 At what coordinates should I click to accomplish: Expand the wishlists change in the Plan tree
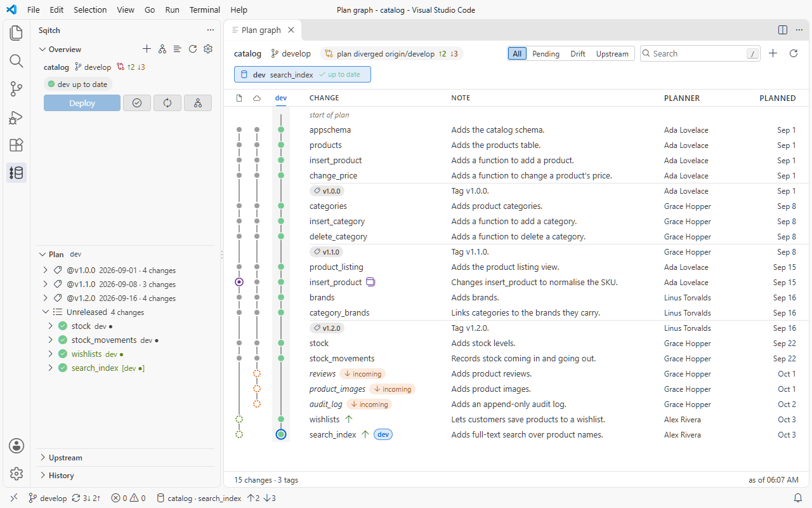click(x=51, y=354)
